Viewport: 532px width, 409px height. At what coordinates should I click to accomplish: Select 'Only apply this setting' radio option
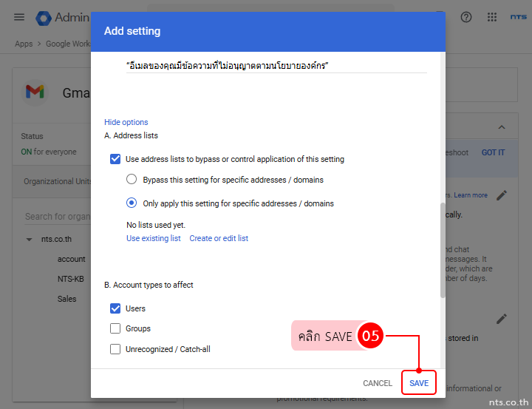[x=132, y=203]
